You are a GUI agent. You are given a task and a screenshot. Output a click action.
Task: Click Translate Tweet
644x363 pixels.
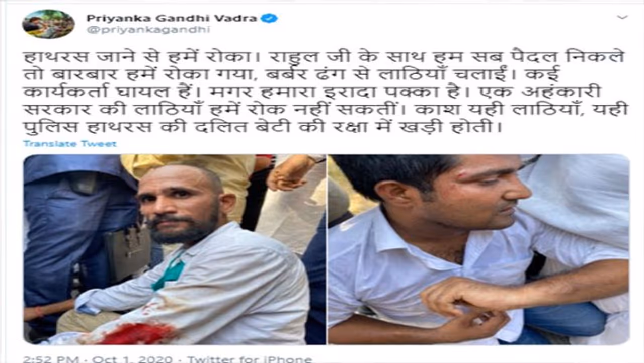point(69,144)
